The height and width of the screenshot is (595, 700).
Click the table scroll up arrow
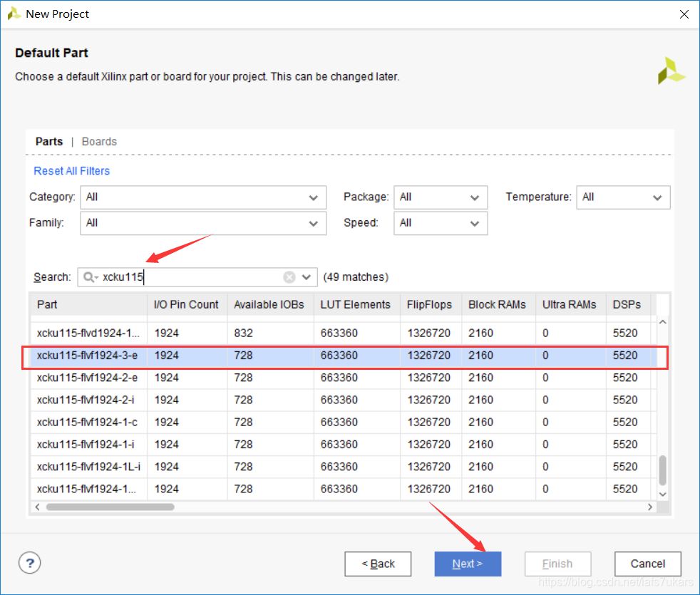pos(663,322)
